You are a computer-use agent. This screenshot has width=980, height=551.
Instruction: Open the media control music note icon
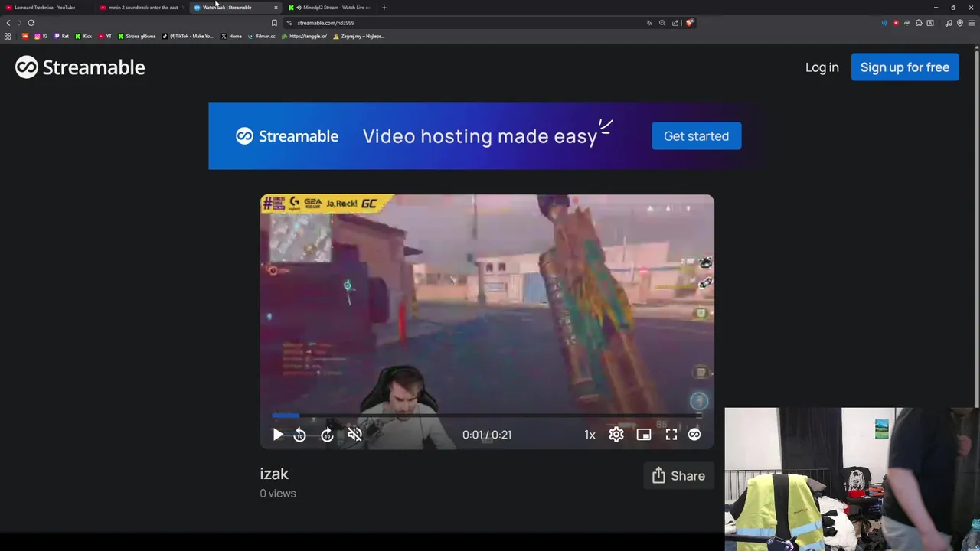coord(949,23)
